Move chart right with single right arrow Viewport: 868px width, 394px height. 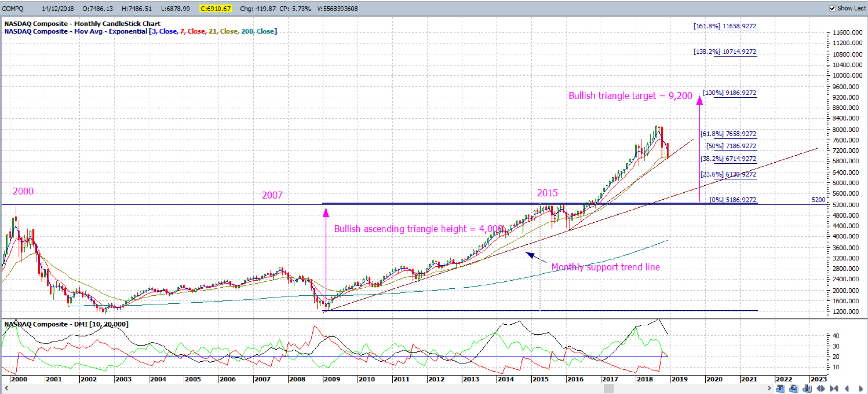(x=861, y=388)
